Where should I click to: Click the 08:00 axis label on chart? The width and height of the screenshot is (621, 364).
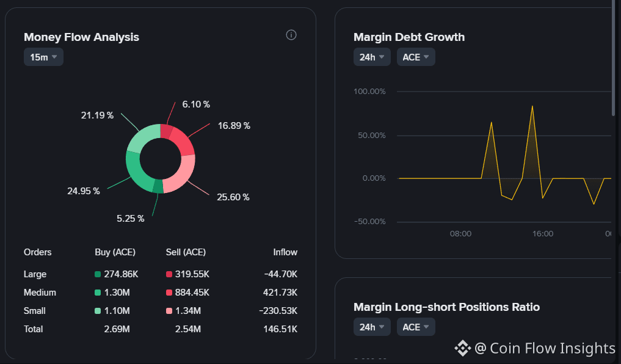[460, 234]
